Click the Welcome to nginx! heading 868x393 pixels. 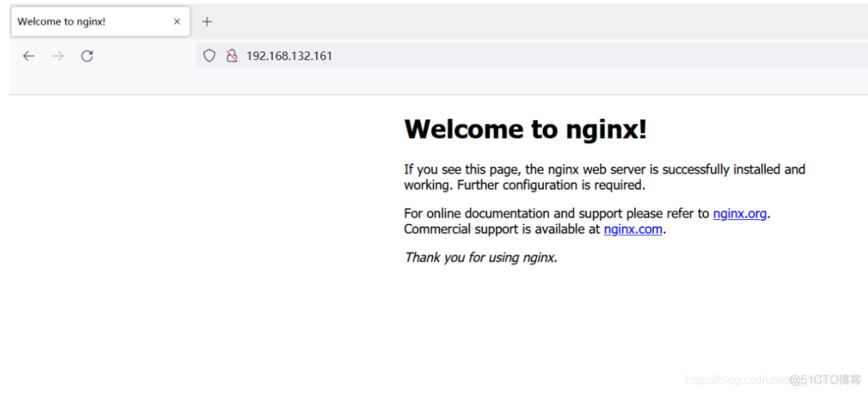pos(526,129)
